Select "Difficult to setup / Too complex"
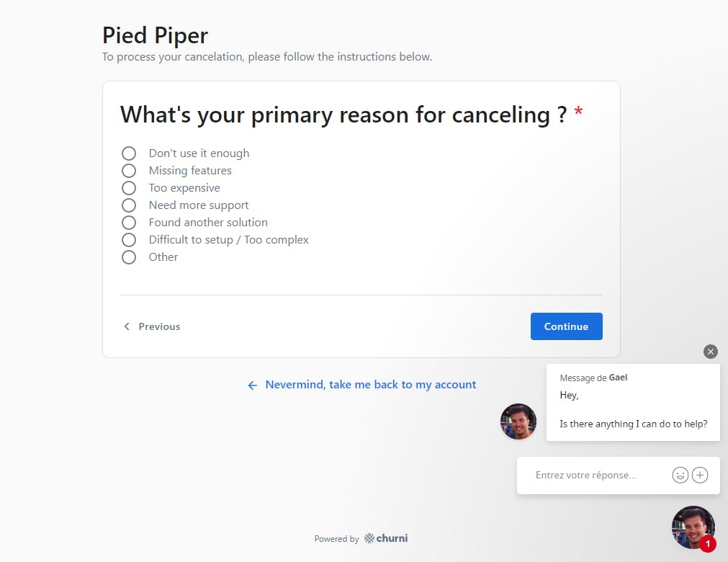Image resolution: width=728 pixels, height=562 pixels. 129,240
